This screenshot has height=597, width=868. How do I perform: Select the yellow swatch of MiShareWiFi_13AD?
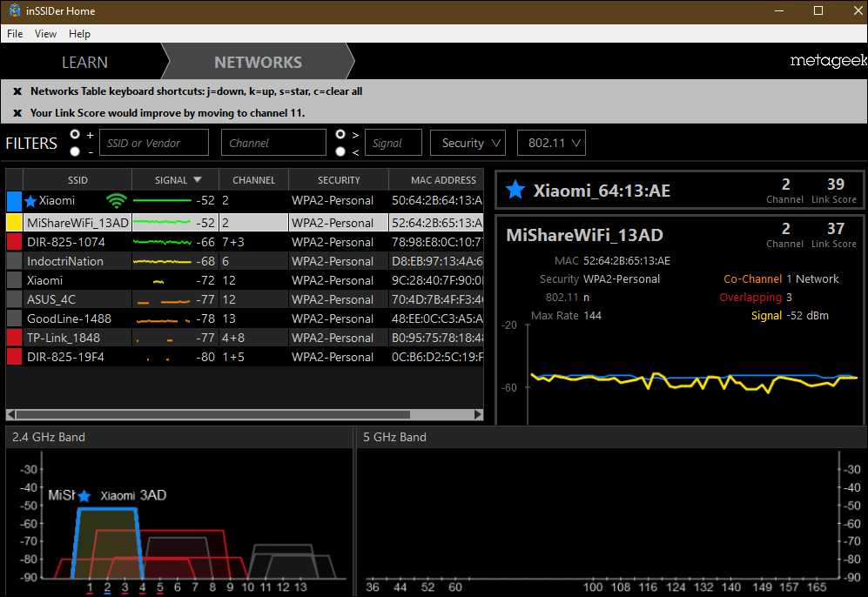pos(15,223)
